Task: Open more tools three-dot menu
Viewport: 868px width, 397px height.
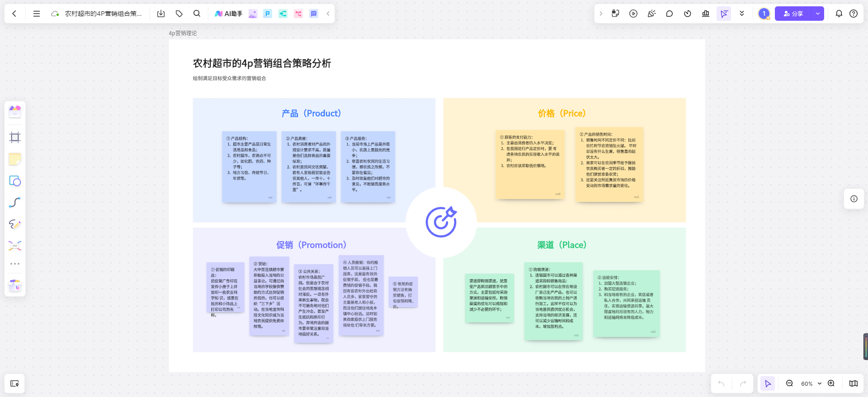Action: [x=15, y=264]
